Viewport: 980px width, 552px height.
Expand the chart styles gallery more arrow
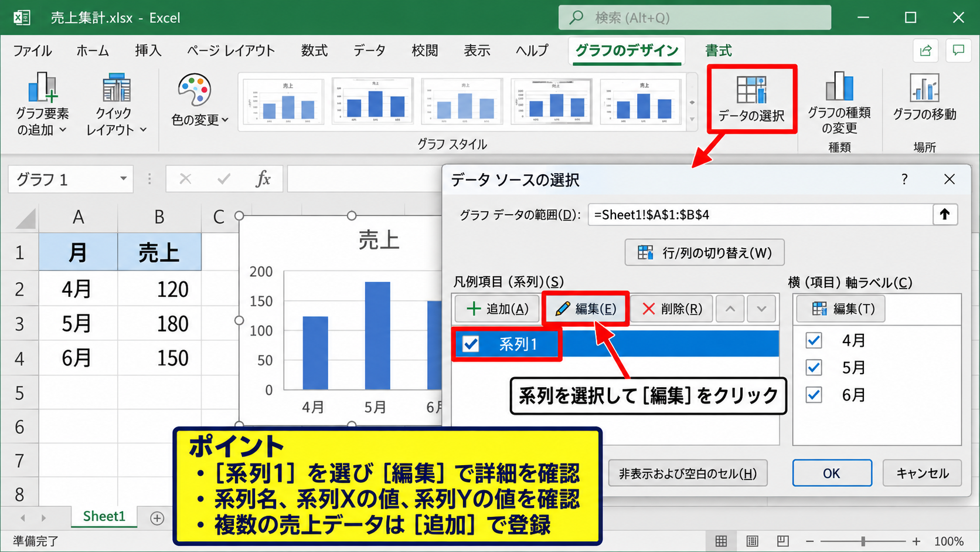(x=692, y=120)
